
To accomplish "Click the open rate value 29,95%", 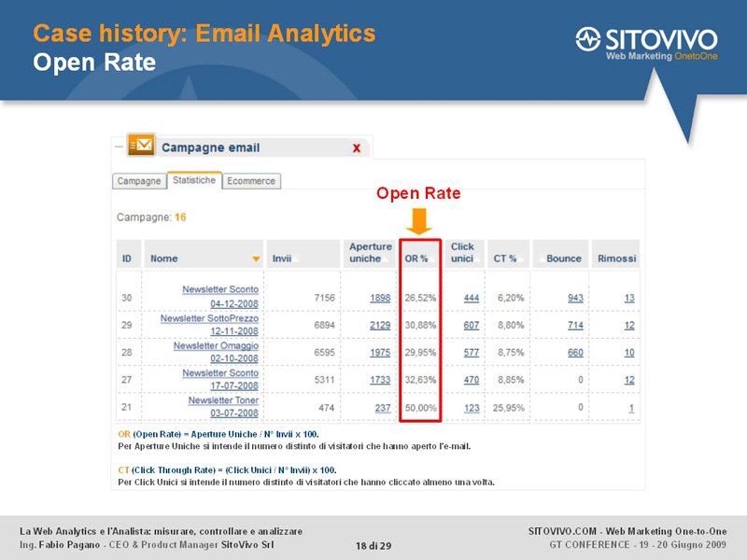I will [x=420, y=353].
